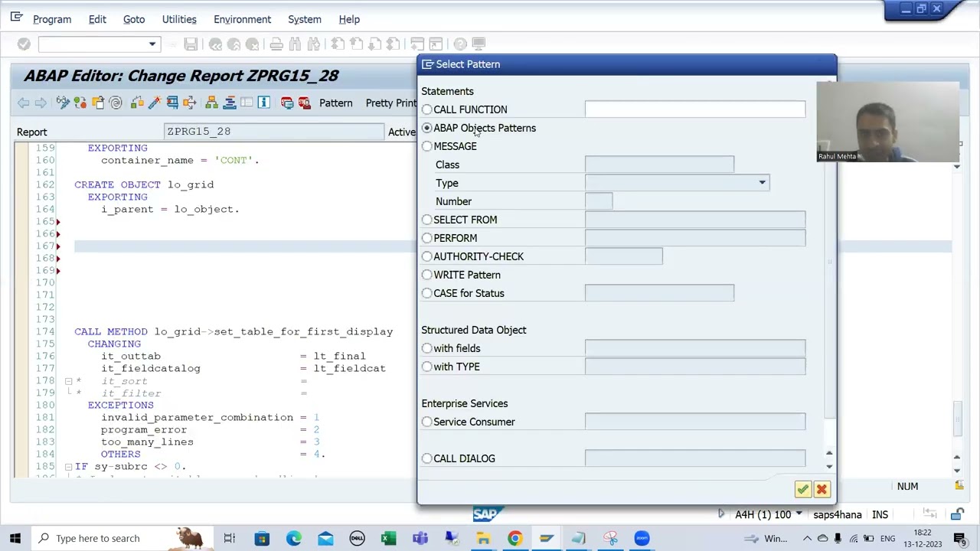980x551 pixels.
Task: Select the 'with fields' radio button
Action: coord(426,348)
